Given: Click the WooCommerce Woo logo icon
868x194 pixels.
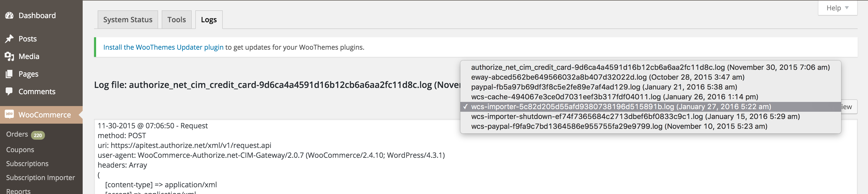Looking at the screenshot, I should point(10,114).
